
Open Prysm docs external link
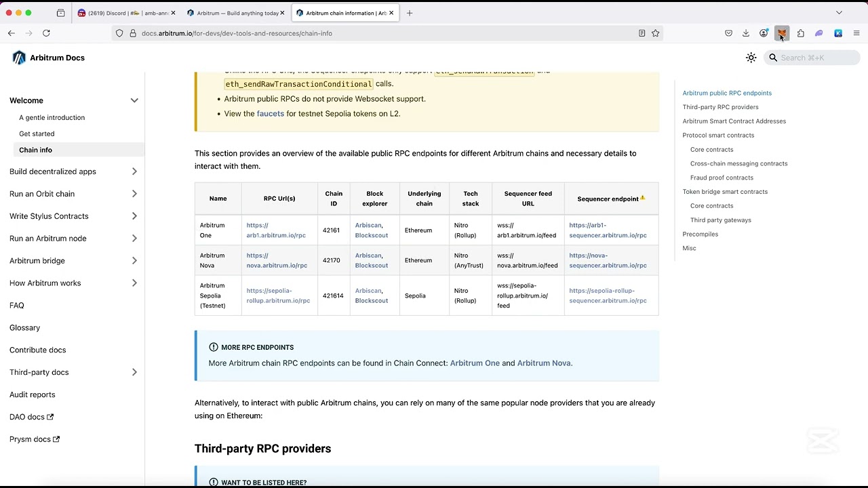coord(35,439)
